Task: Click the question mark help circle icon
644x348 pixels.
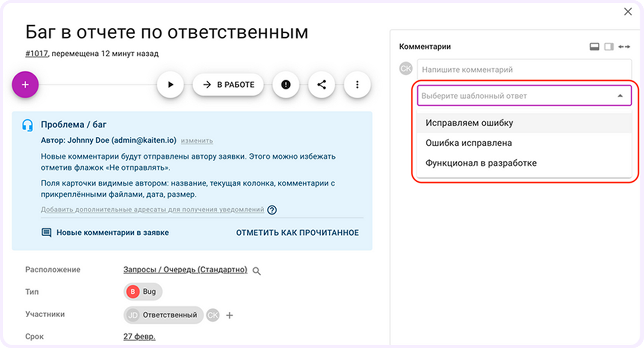Action: [x=272, y=210]
